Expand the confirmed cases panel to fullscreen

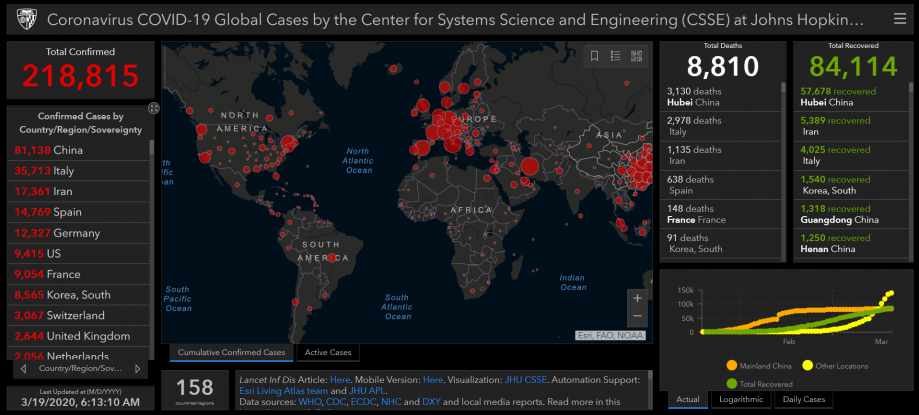click(154, 108)
